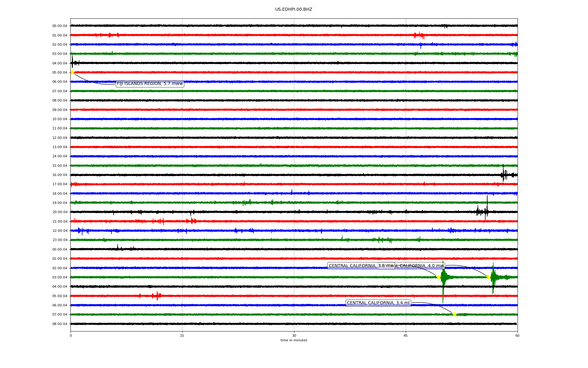588x368 pixels.
Task: Select the 16:00:04 trace row label
Action: pyautogui.click(x=60, y=175)
